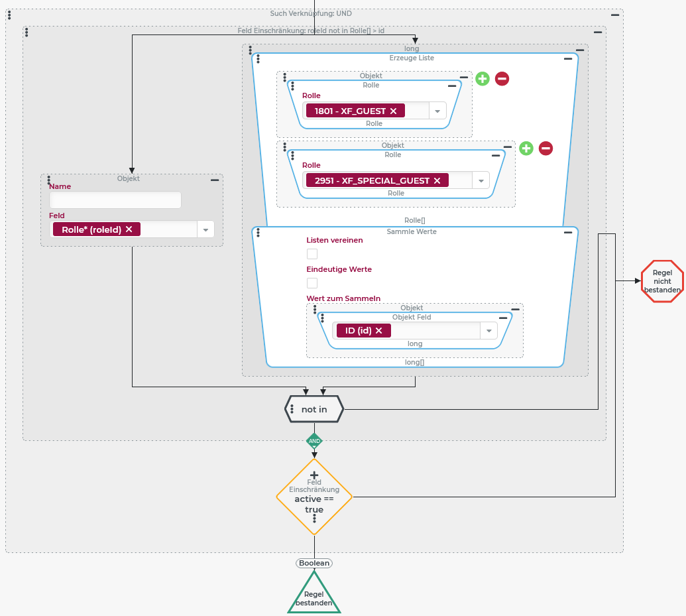Open the Objekt Feld dropdown for ID (id)
The image size is (686, 616).
(488, 331)
